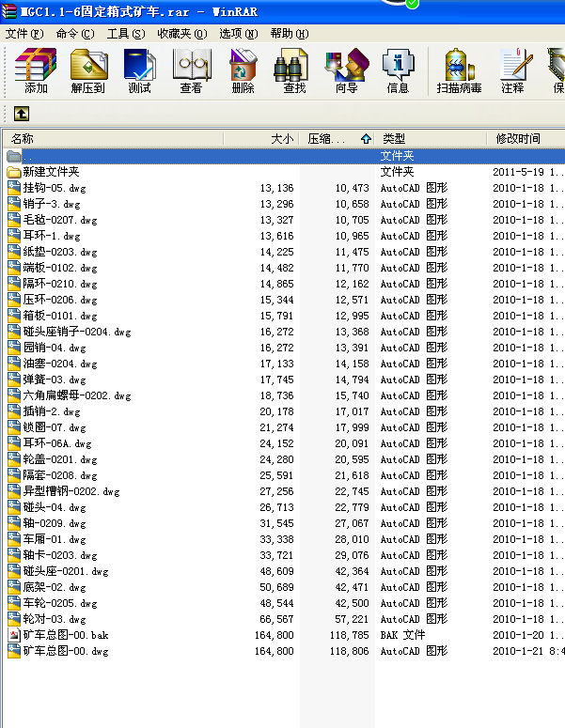Show archive Info (信息) icon

pyautogui.click(x=399, y=70)
